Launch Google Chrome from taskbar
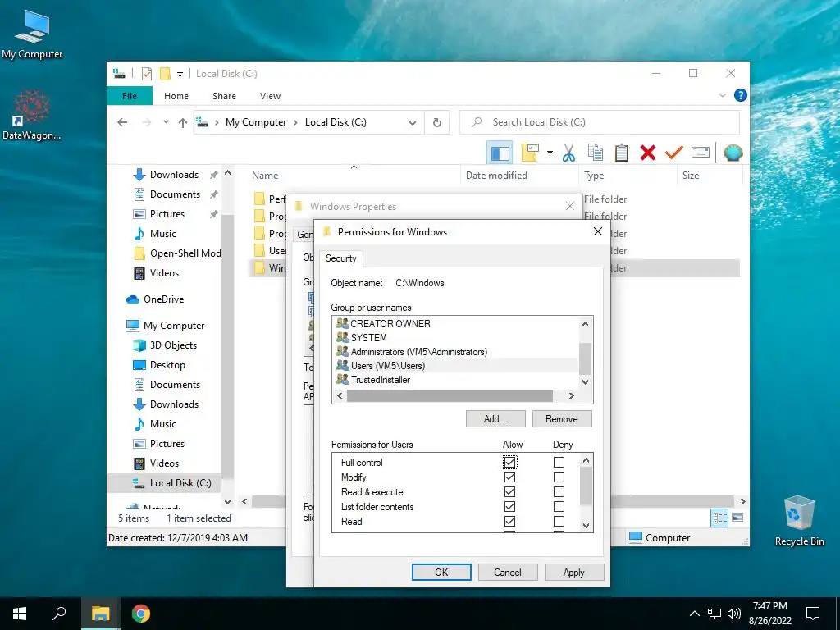The width and height of the screenshot is (840, 630). (x=141, y=614)
